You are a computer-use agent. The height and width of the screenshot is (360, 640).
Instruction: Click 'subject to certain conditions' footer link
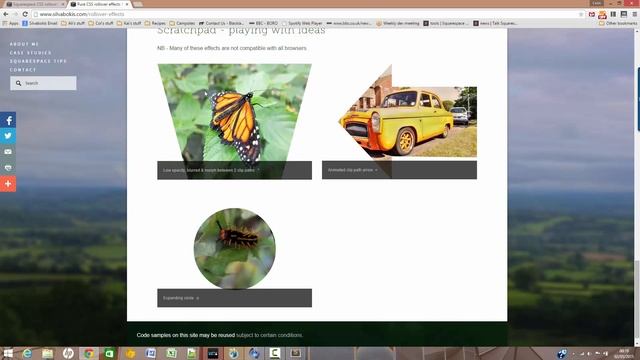pos(269,335)
